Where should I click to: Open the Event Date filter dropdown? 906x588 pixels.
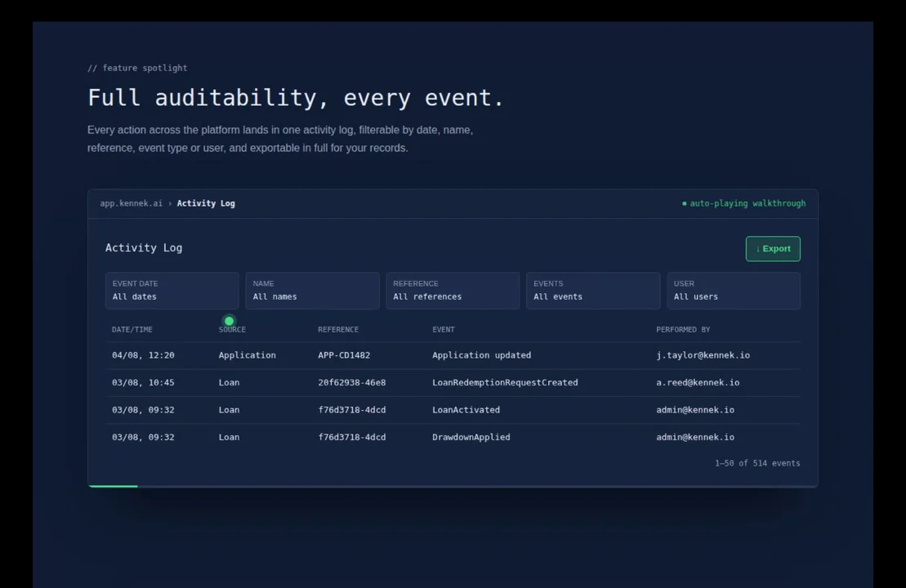(x=172, y=291)
